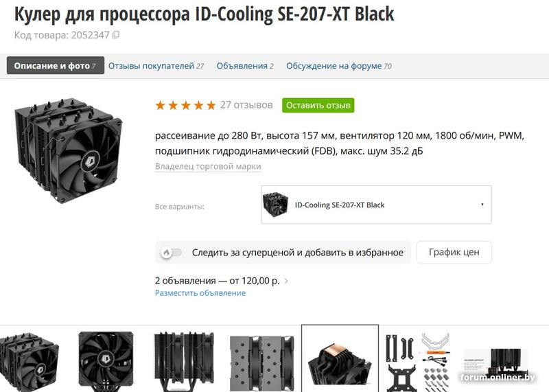549x392 pixels.
Task: Expand offers via chevron after 120,00 р.
Action: [x=286, y=281]
